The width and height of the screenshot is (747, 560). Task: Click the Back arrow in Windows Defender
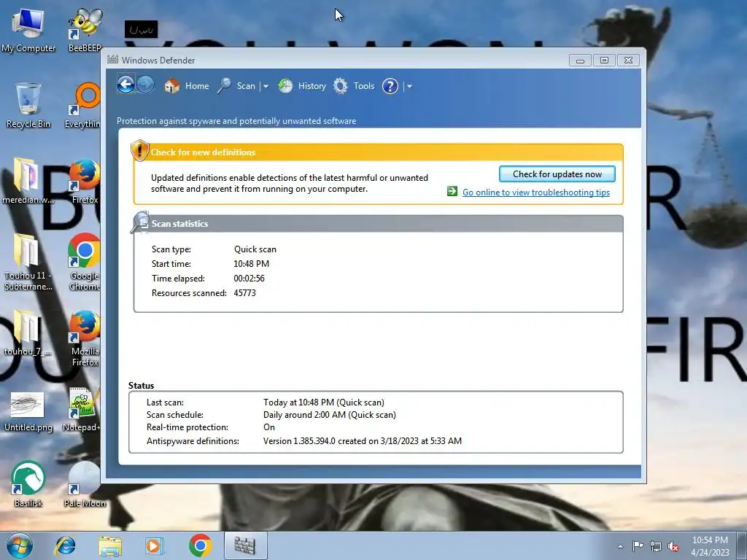[125, 85]
